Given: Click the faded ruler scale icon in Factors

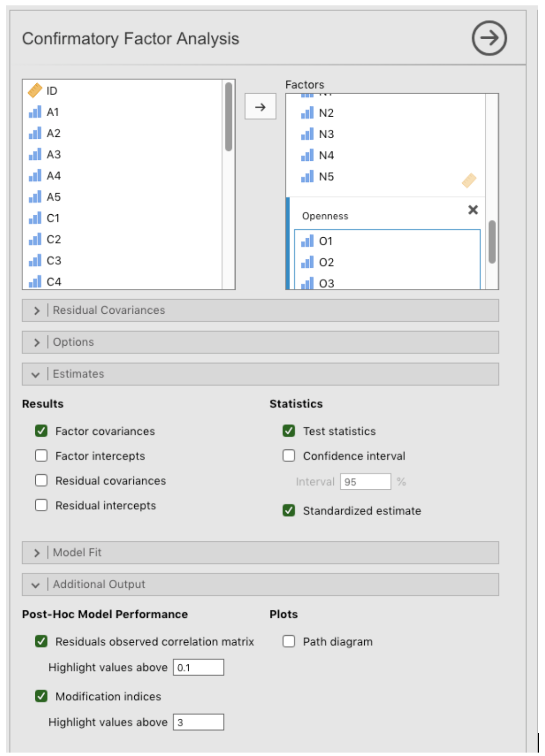Looking at the screenshot, I should click(x=469, y=180).
